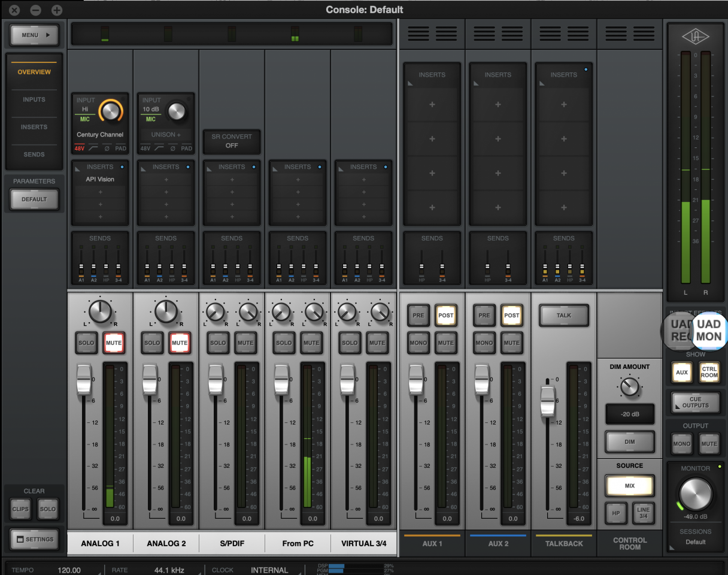Click the MONITOR level knob
This screenshot has width=728, height=575.
[696, 494]
